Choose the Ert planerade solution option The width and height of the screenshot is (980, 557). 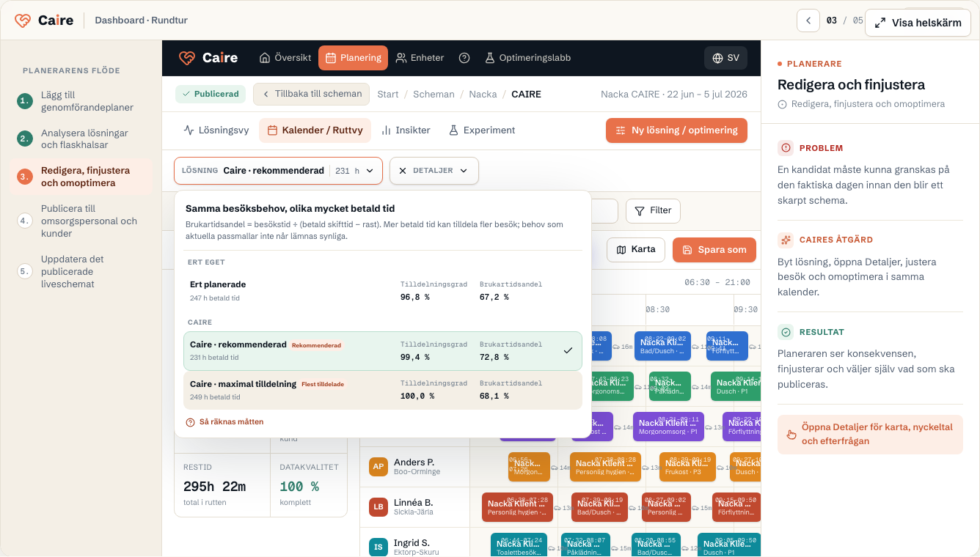(x=382, y=291)
